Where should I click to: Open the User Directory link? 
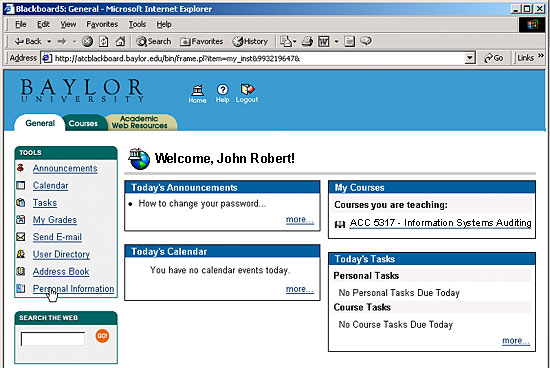point(61,254)
